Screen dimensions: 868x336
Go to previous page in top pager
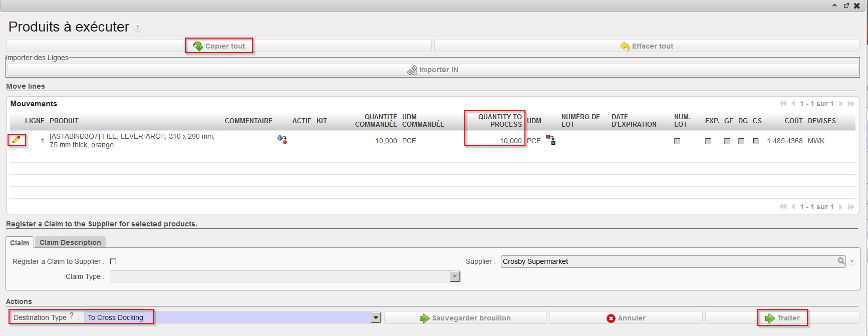point(793,104)
